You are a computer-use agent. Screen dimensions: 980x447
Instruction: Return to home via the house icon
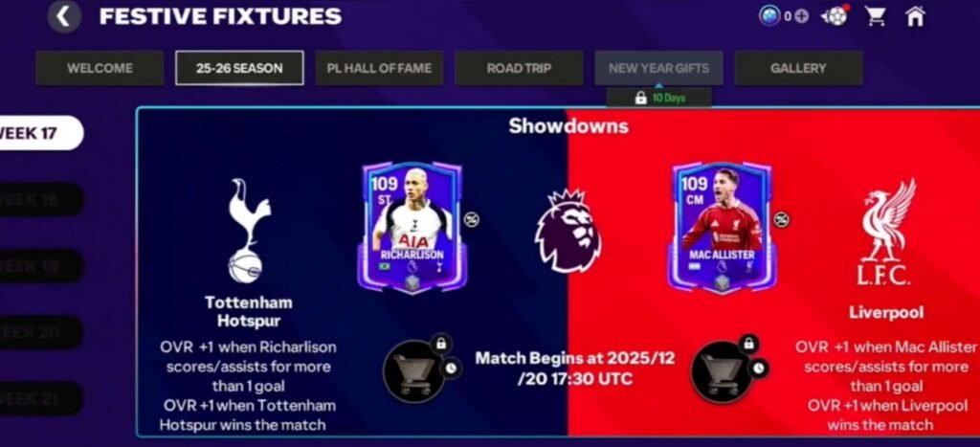[x=915, y=16]
